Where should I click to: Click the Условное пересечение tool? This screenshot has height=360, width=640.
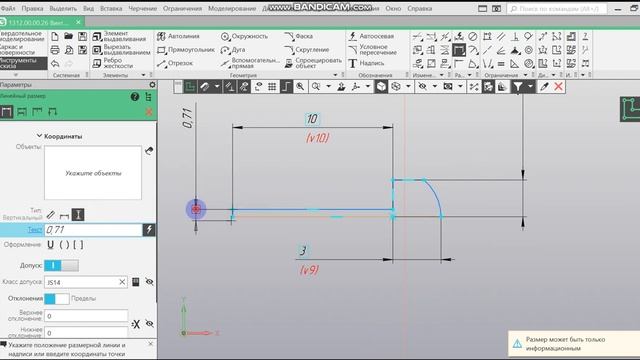(x=372, y=50)
